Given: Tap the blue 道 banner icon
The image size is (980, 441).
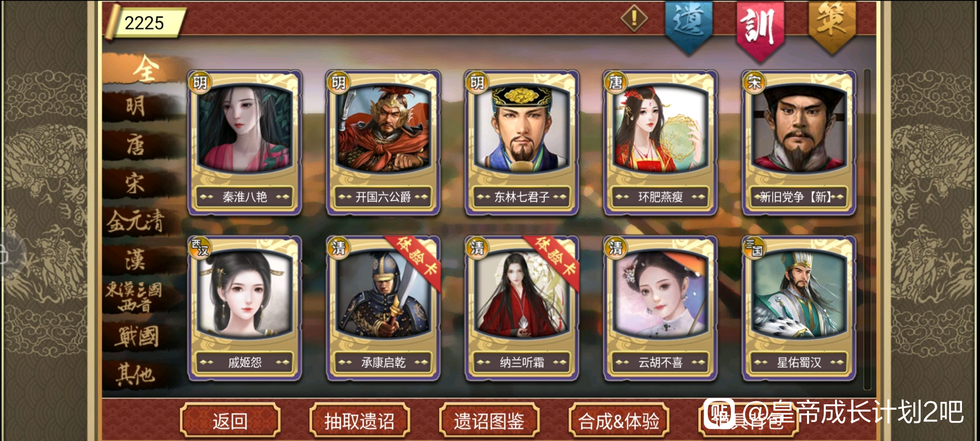Looking at the screenshot, I should point(688,25).
